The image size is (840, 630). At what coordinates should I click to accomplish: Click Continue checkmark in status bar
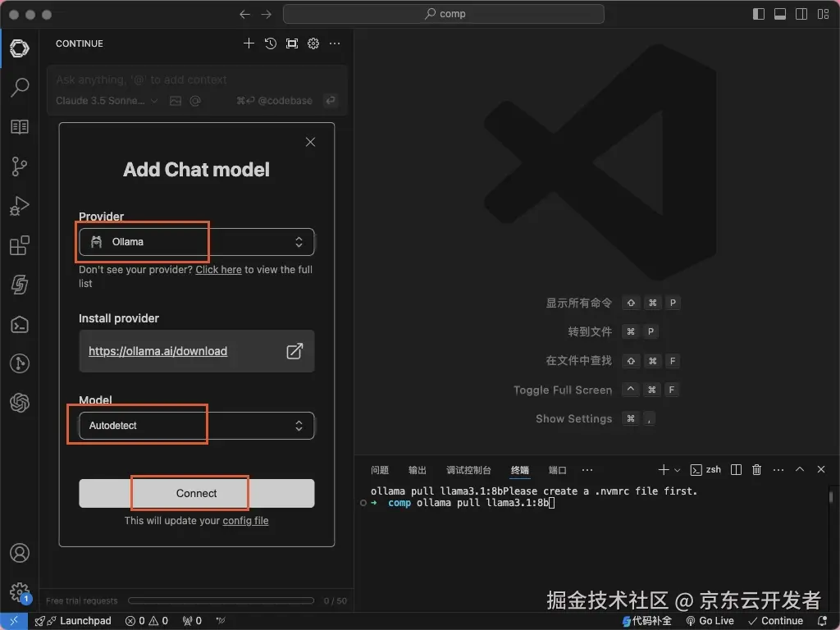pos(776,622)
